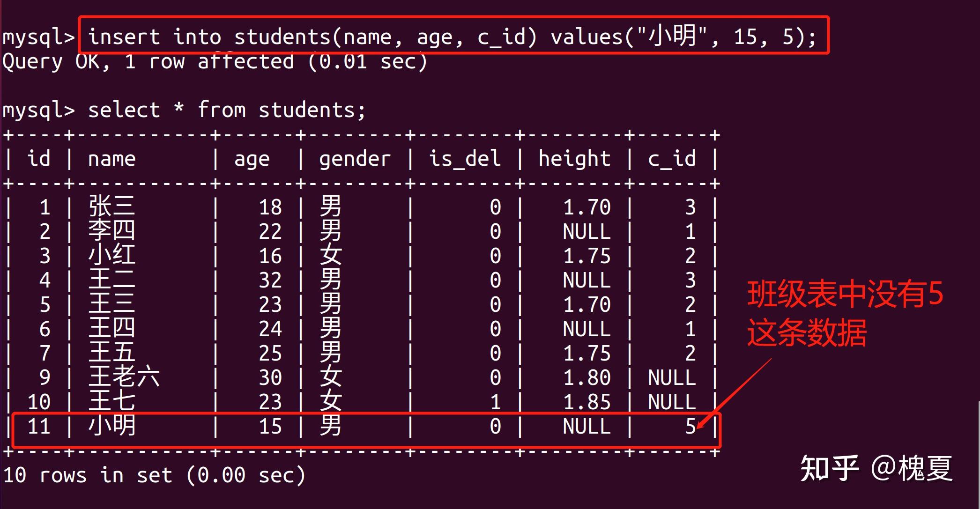Click age value 30 in 王老六's row
This screenshot has height=509, width=980.
pos(270,377)
